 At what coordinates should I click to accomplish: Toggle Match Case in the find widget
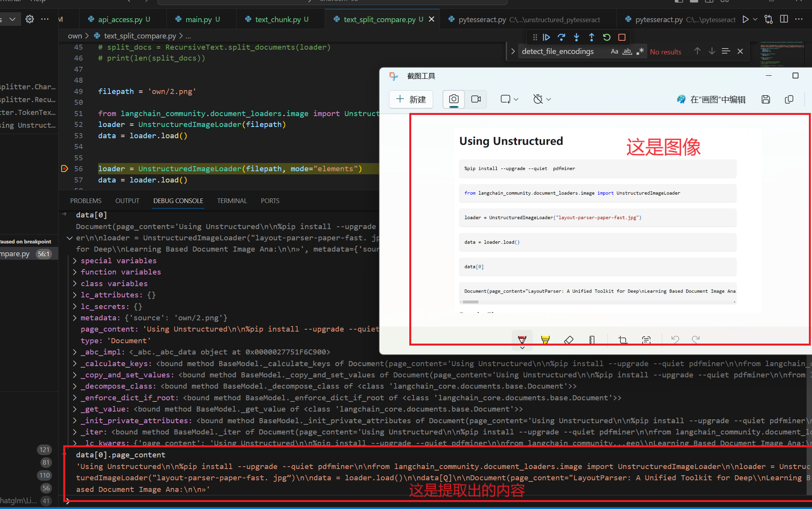pos(614,52)
